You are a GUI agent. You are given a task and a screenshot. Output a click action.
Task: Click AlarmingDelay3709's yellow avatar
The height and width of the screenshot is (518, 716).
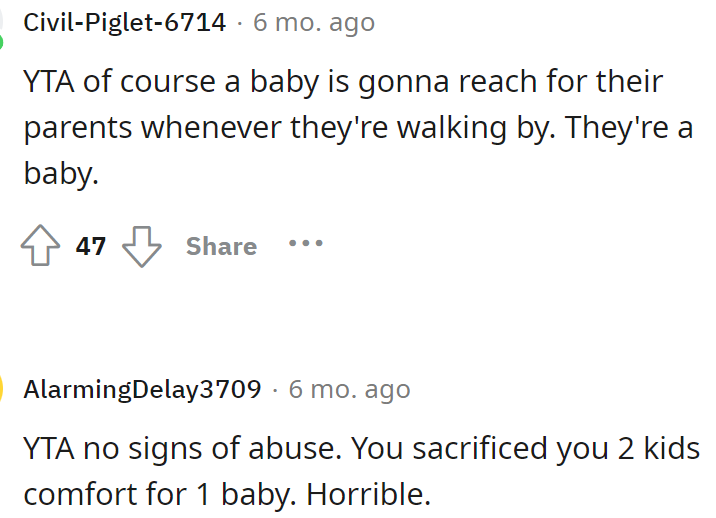click(3, 388)
